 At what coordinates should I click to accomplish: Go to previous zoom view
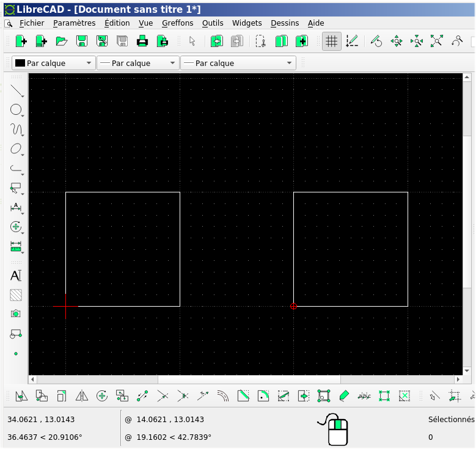point(457,41)
